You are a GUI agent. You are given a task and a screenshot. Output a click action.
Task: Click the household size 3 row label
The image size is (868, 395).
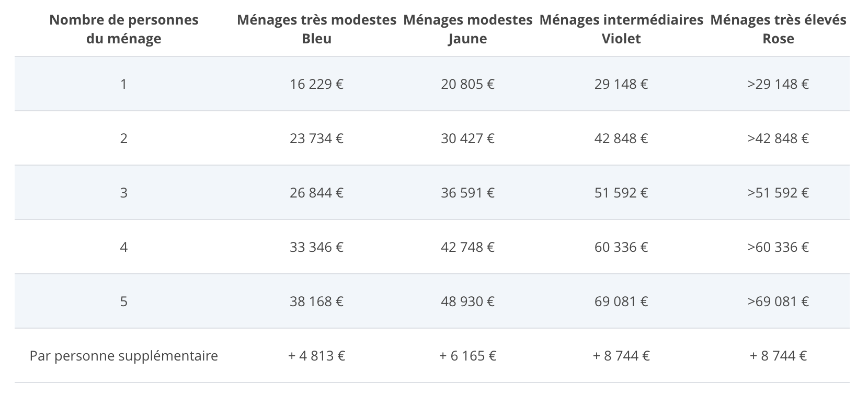pos(123,193)
